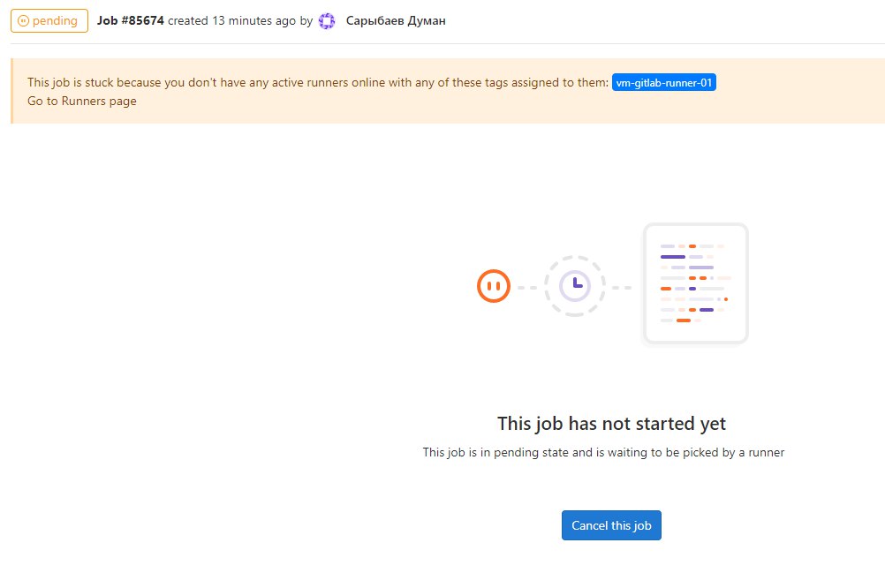Click the pending status badge
This screenshot has height=588, width=885.
[x=49, y=21]
